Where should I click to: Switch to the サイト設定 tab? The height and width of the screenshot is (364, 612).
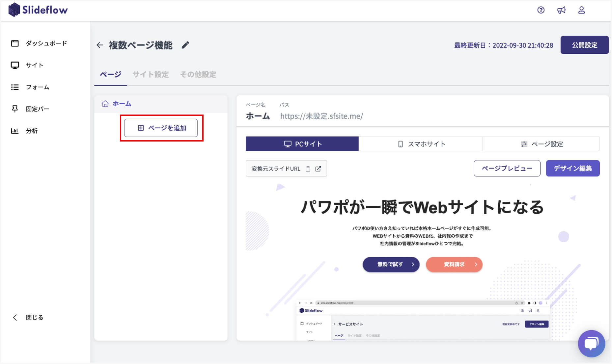click(151, 75)
